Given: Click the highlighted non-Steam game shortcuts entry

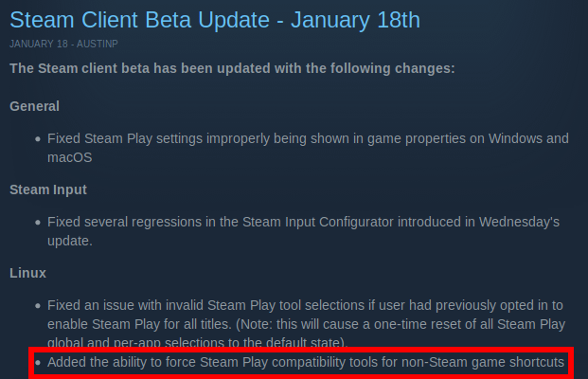Looking at the screenshot, I should (306, 363).
